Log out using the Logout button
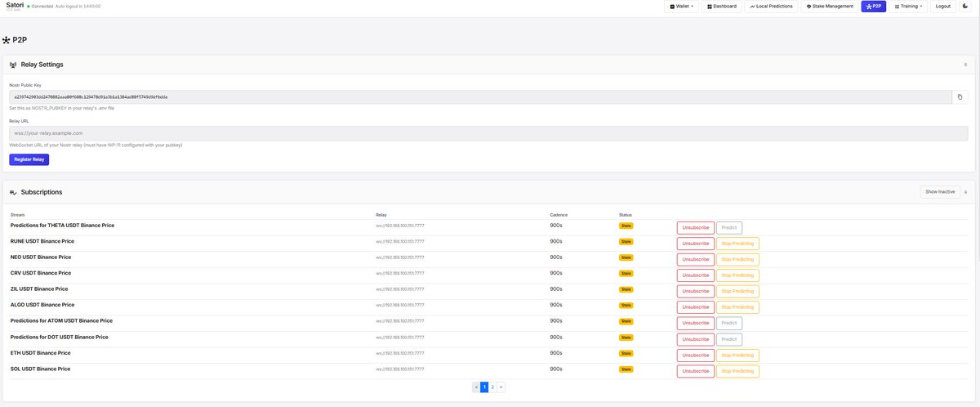 942,6
